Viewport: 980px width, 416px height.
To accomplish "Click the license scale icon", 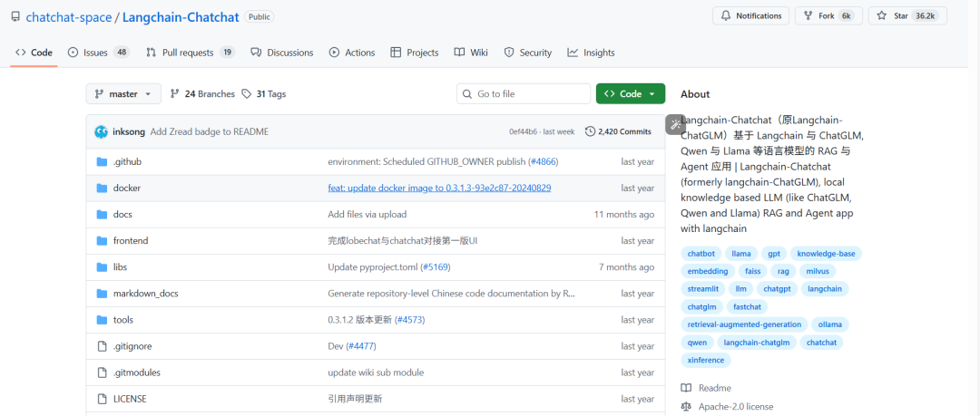I will pos(686,407).
